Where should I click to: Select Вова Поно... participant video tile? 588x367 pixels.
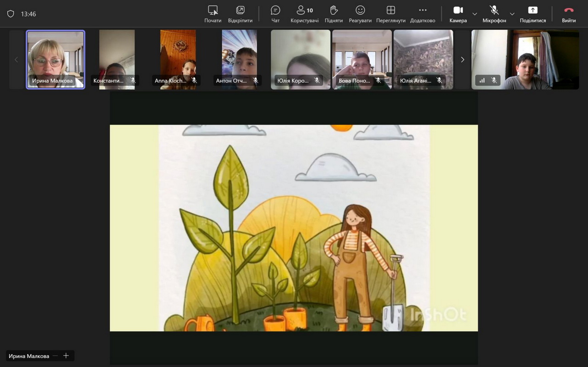tap(362, 59)
